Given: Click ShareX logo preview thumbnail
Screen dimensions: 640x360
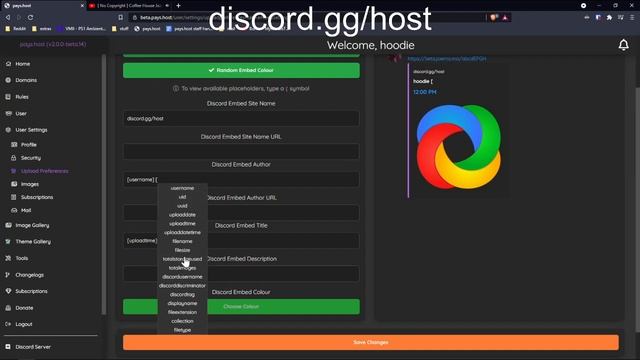Looking at the screenshot, I should tap(458, 147).
